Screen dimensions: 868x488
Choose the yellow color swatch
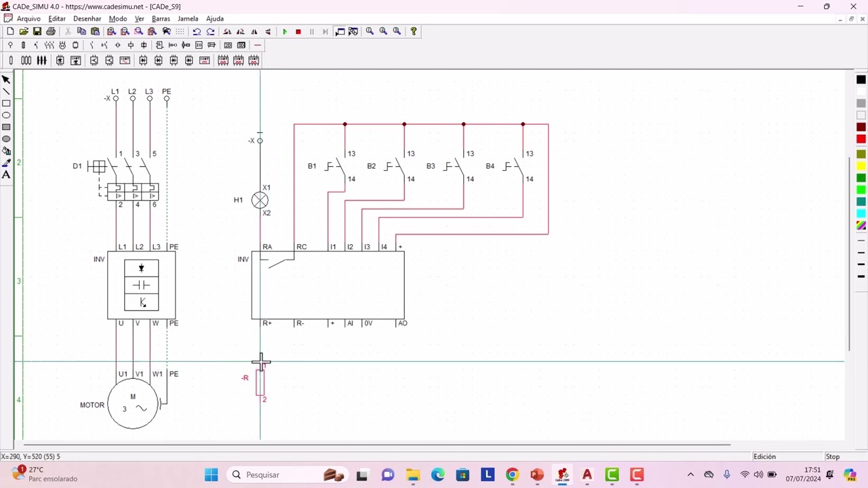861,166
